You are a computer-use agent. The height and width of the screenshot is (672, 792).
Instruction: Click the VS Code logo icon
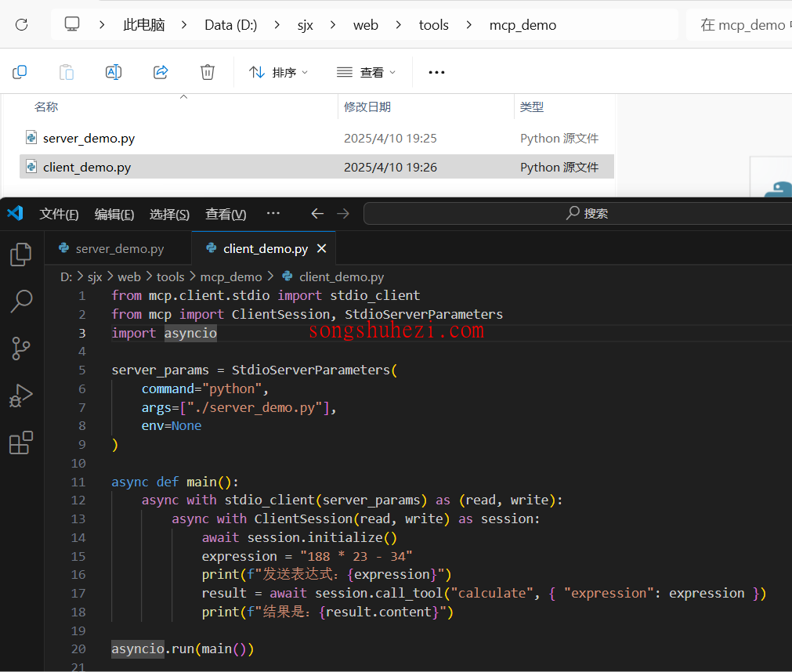pyautogui.click(x=15, y=213)
